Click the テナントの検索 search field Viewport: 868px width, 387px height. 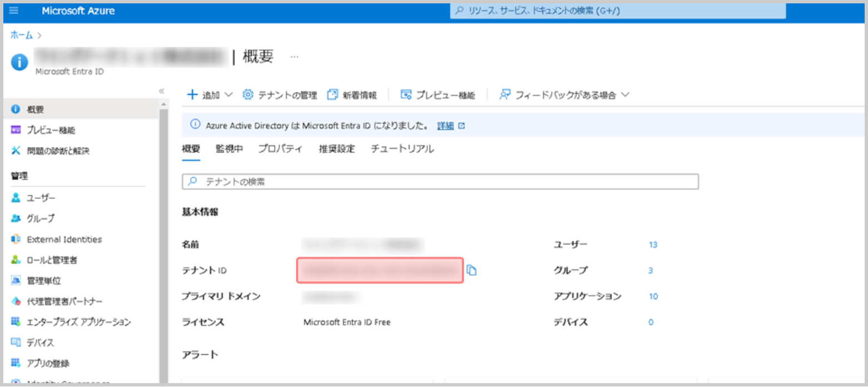click(440, 182)
